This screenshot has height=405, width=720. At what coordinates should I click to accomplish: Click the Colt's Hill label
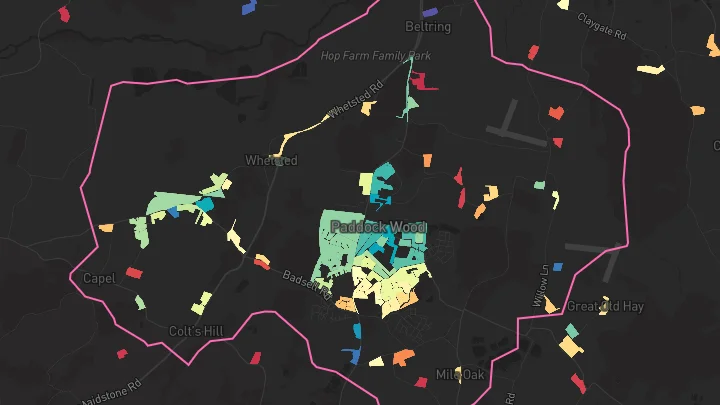[x=196, y=331]
